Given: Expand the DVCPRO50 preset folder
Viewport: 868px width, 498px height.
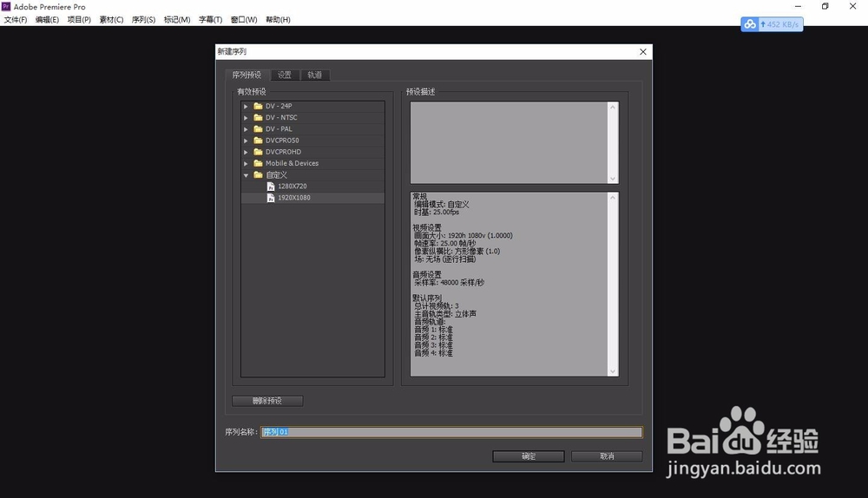Looking at the screenshot, I should tap(246, 141).
